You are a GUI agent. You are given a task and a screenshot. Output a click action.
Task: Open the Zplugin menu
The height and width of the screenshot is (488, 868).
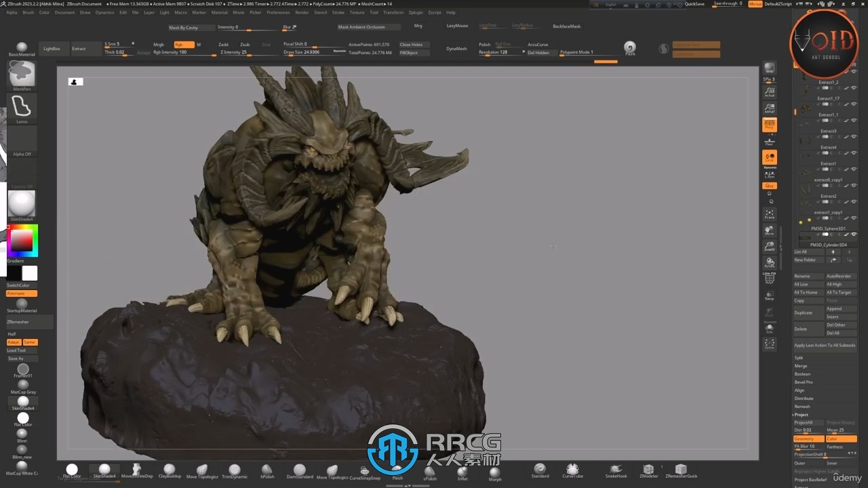click(x=416, y=12)
